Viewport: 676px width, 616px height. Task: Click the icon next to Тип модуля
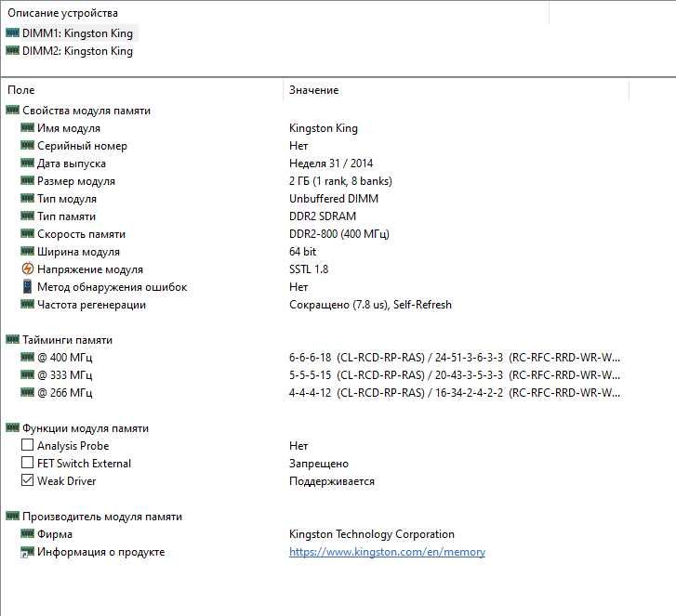[x=27, y=198]
